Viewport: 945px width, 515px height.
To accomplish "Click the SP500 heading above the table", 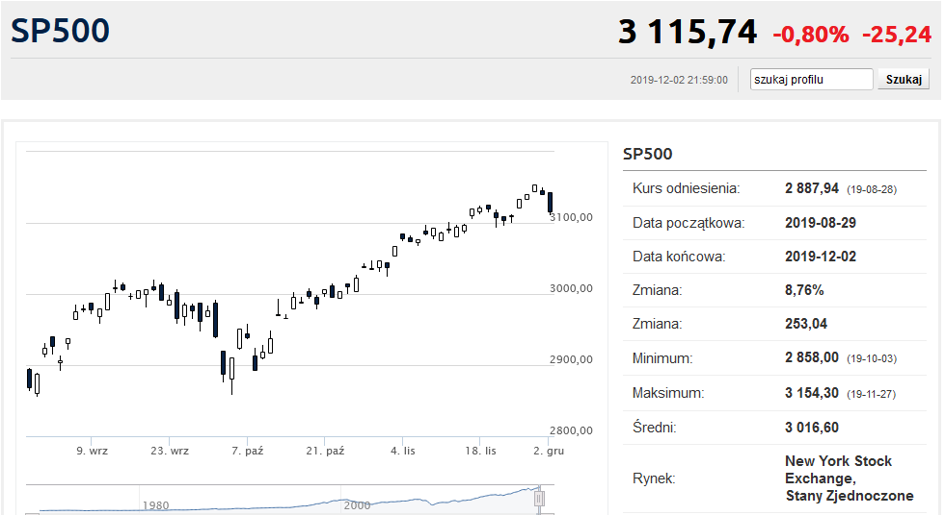I will coord(647,154).
